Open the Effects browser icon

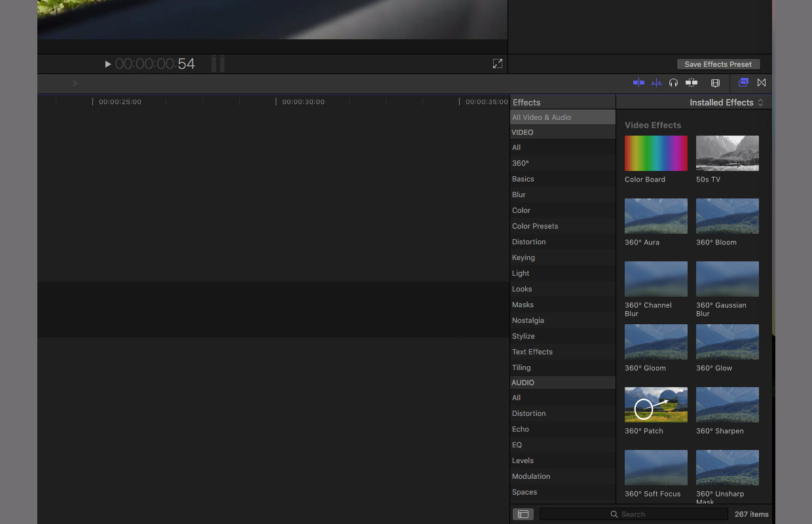pos(743,83)
